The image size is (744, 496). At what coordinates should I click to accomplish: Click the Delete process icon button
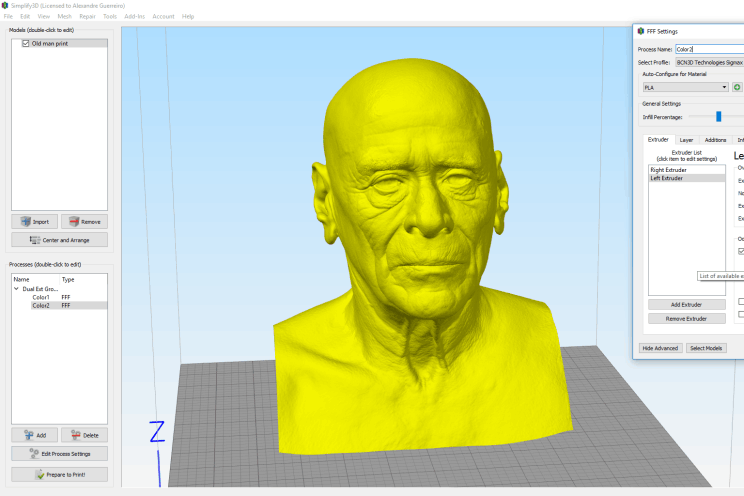[84, 435]
